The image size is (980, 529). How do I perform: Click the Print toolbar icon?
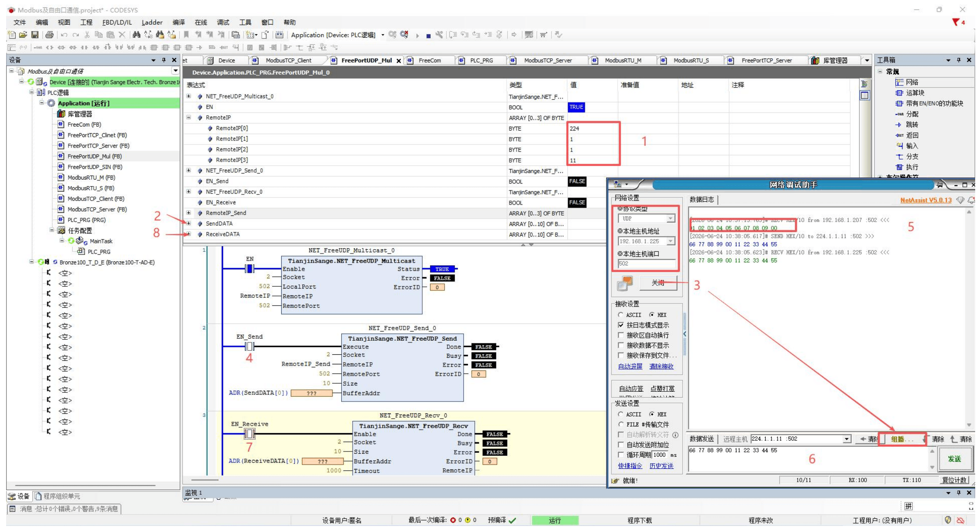tap(50, 35)
